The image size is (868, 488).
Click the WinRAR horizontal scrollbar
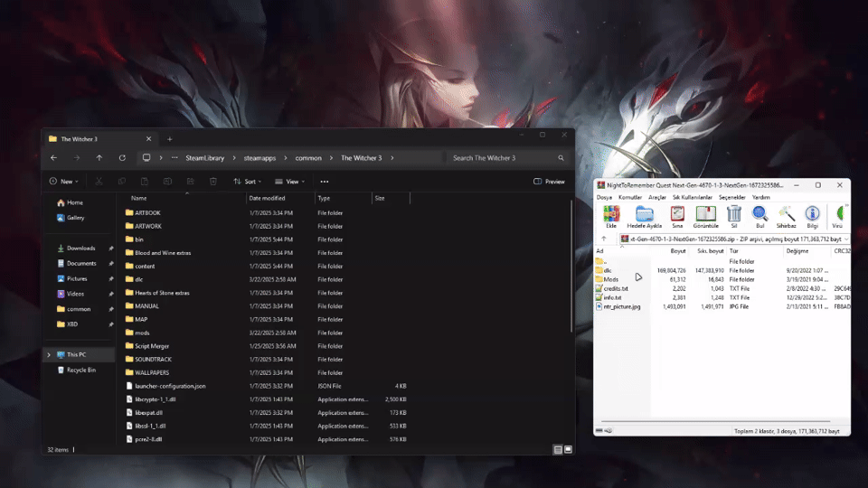click(716, 422)
